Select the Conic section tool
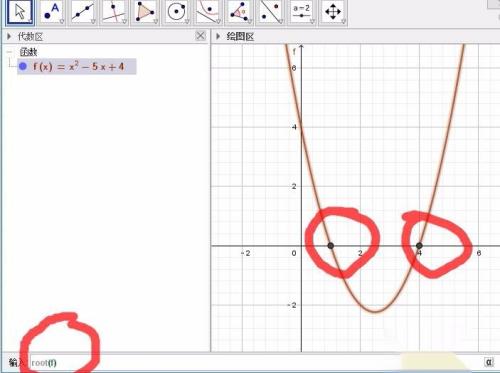The height and width of the screenshot is (373, 500). [x=208, y=12]
